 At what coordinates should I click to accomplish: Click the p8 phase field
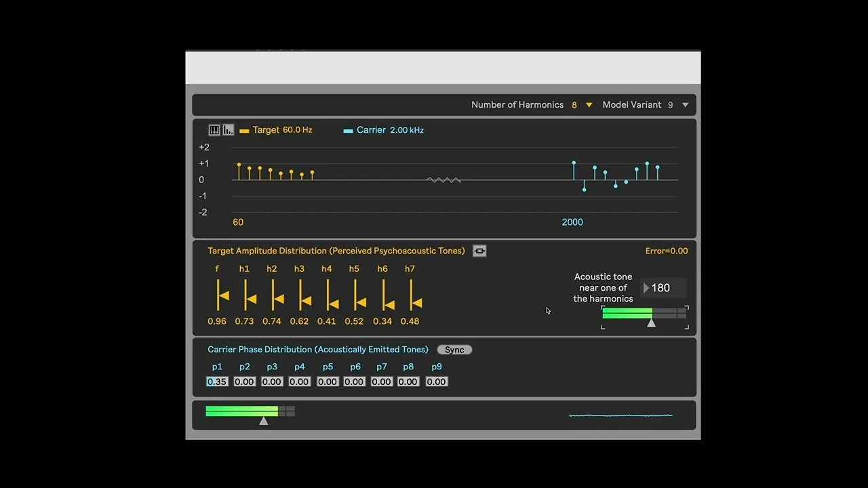[x=408, y=382]
